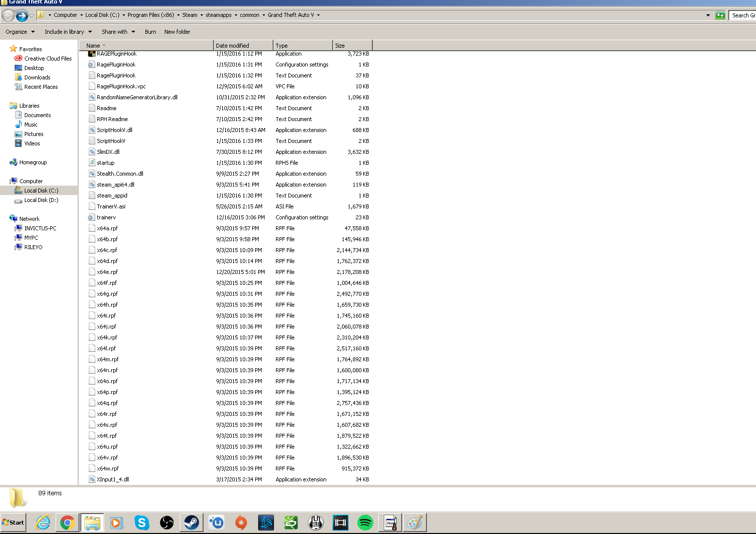
Task: Select Local Disk (C:) in the navigation pane
Action: pyautogui.click(x=41, y=191)
